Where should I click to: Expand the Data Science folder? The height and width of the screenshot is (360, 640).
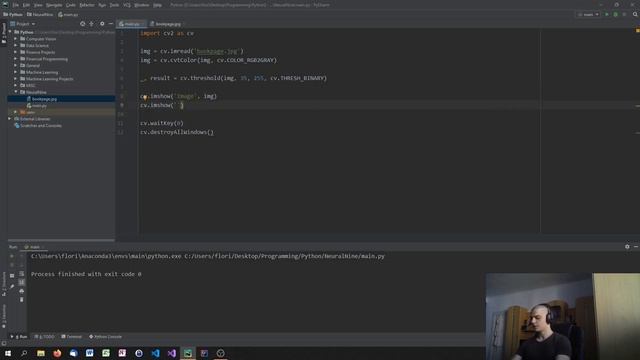point(16,45)
